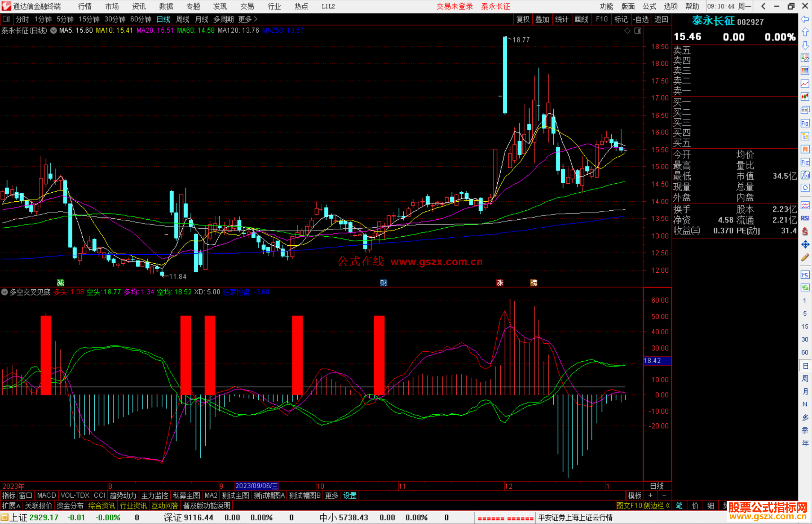Click the 复权 button
Screen dimensions: 812x524
pos(523,19)
